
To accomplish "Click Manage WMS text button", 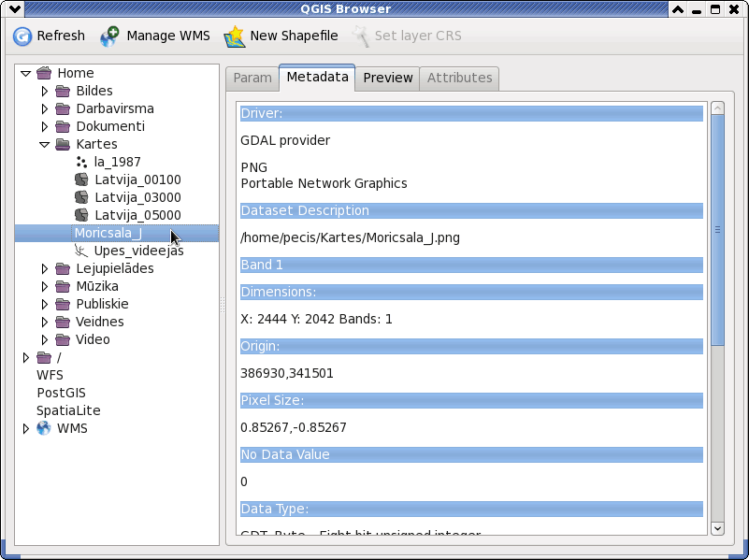I will pos(168,36).
